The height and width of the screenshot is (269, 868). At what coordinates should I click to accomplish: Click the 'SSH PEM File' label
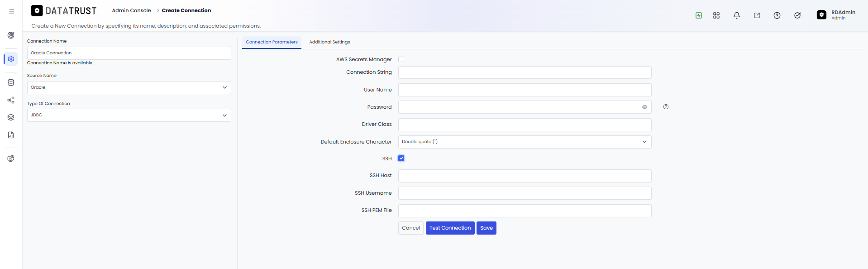pos(377,210)
